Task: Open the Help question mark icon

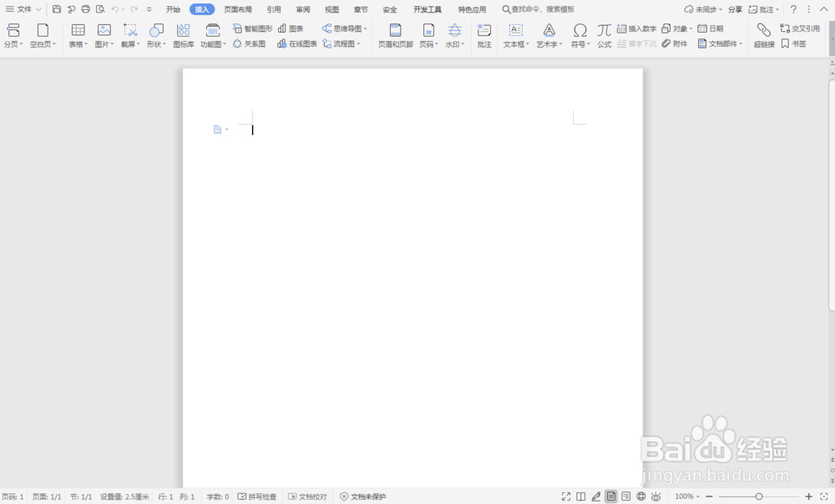Action: click(793, 9)
